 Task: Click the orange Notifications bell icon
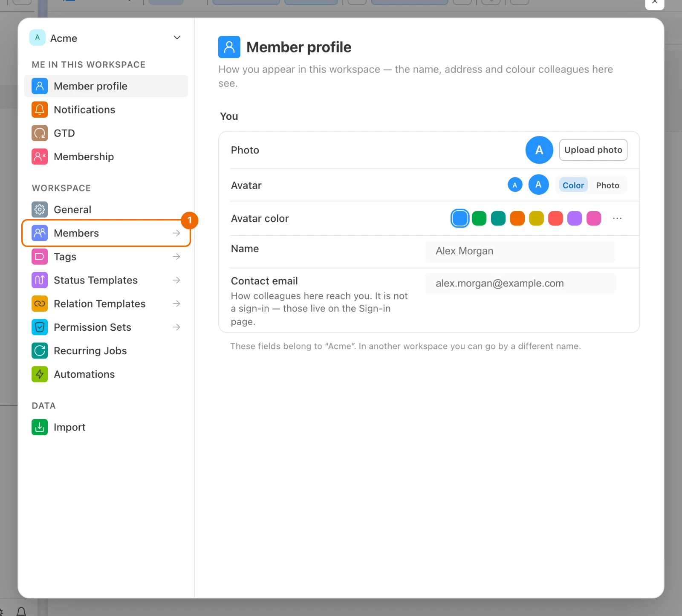click(40, 110)
